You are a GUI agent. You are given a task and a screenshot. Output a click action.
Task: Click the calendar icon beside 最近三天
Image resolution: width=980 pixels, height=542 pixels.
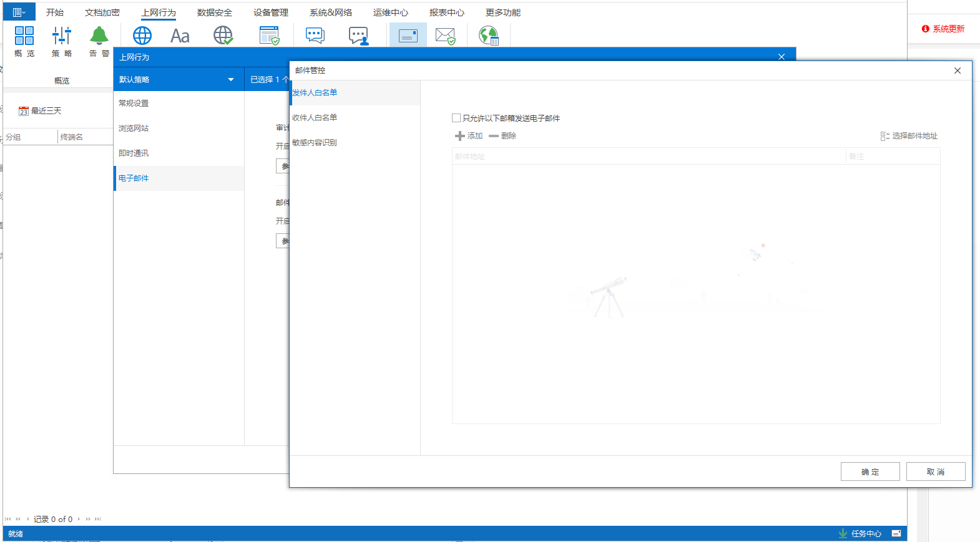click(24, 111)
